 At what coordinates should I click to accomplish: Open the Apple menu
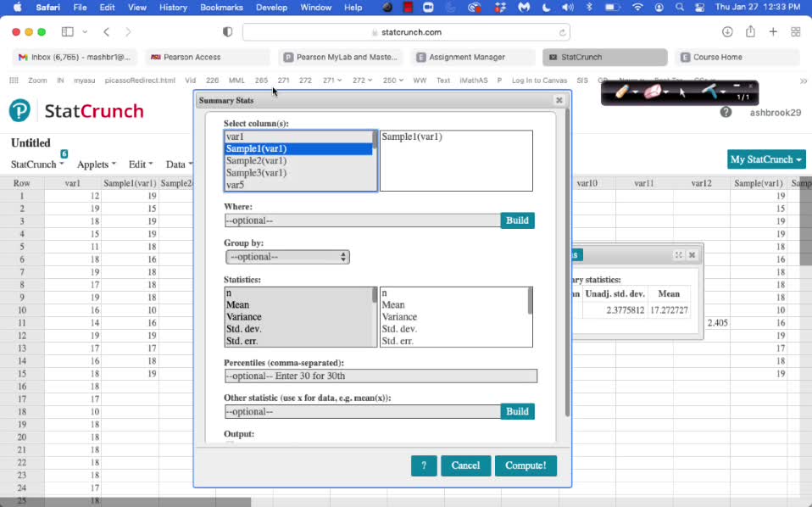point(17,8)
